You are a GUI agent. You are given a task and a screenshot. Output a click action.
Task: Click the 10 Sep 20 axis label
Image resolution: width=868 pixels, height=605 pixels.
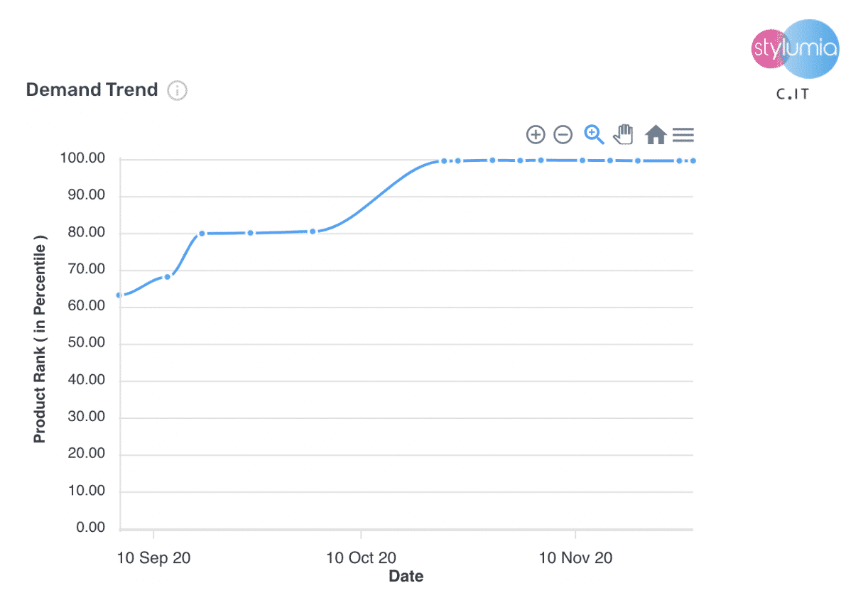(153, 558)
